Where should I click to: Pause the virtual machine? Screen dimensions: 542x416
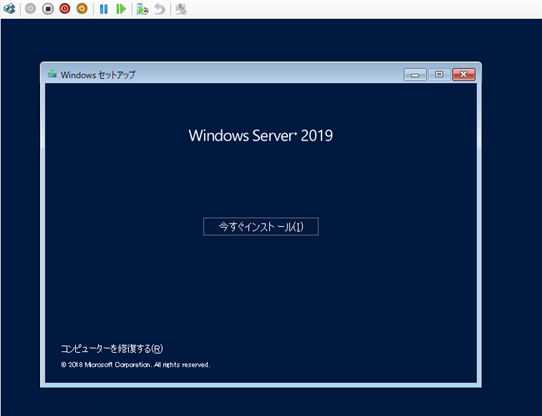pyautogui.click(x=104, y=9)
